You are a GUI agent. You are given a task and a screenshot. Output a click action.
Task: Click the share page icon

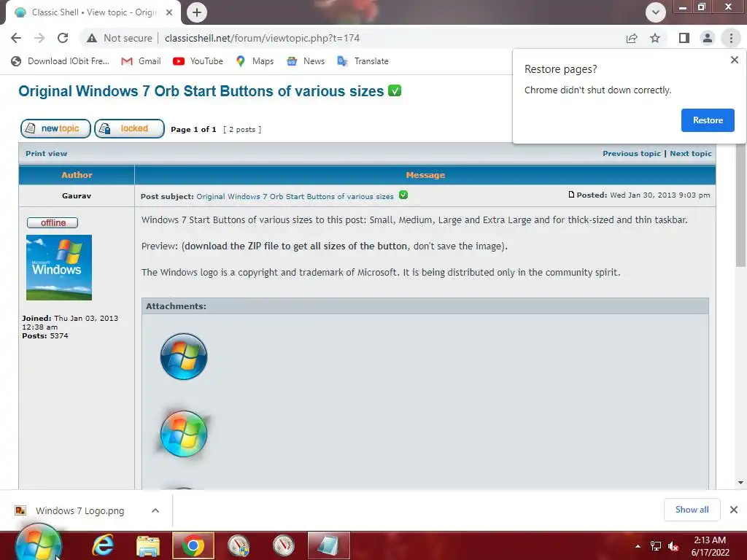click(632, 38)
